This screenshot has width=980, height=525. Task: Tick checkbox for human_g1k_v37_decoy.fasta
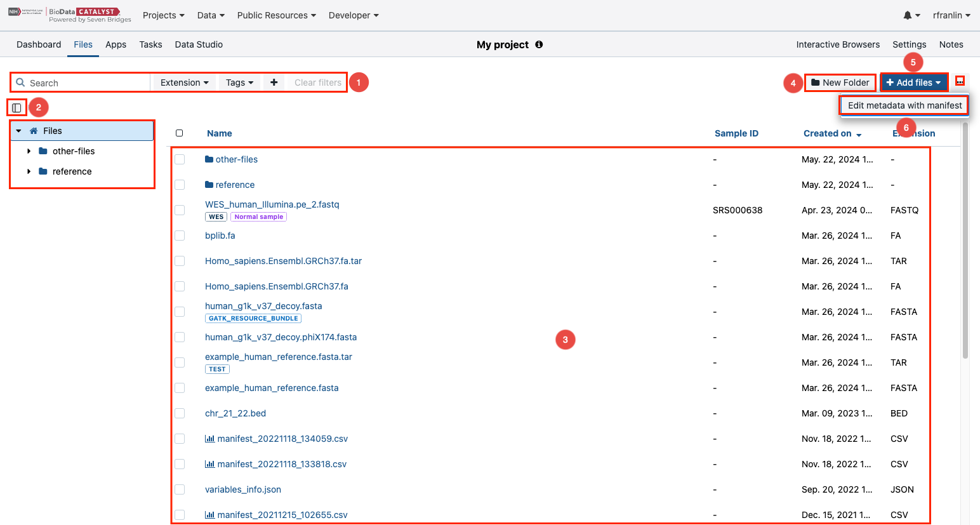180,312
